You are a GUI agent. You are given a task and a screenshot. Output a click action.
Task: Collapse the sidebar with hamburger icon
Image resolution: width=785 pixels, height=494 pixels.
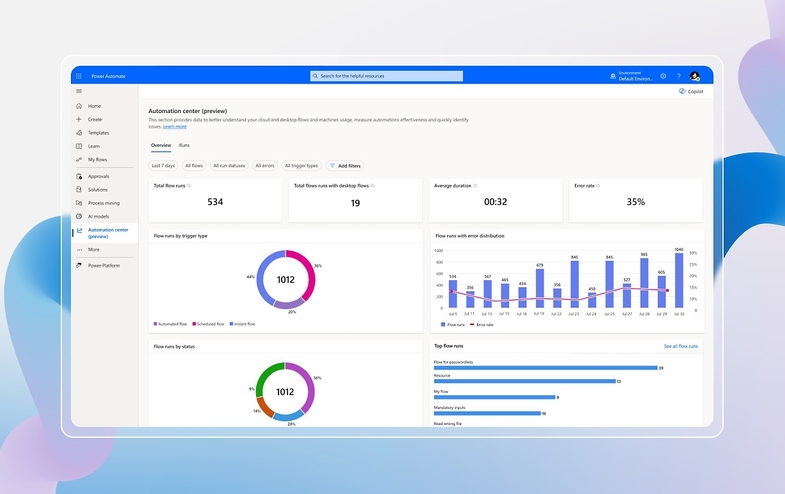[79, 91]
